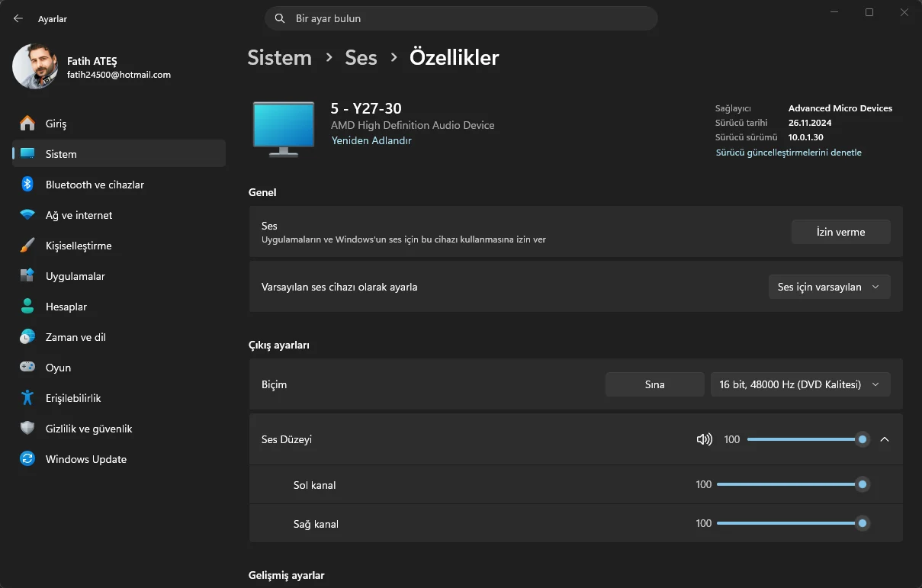
Task: Open the Ses için varsayılan dropdown
Action: (x=829, y=287)
